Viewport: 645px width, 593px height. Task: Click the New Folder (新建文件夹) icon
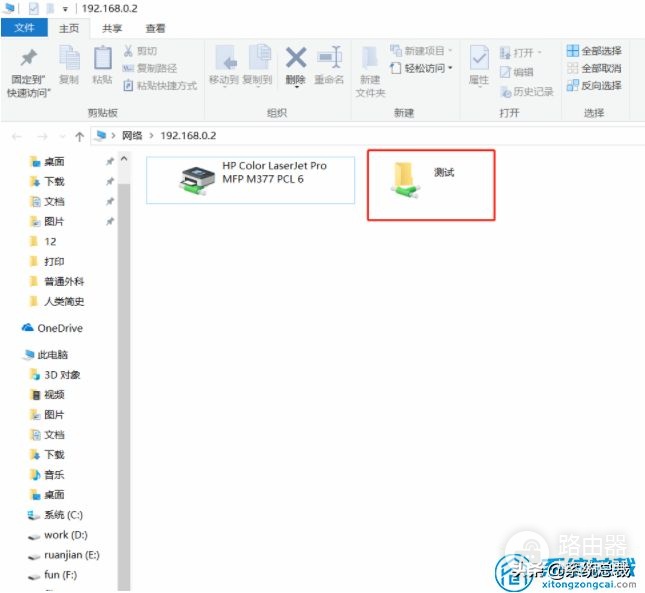coord(370,58)
